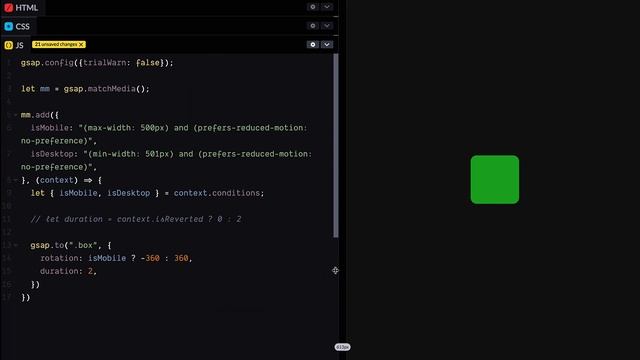Click the 'isMobile:' property key

52,128
